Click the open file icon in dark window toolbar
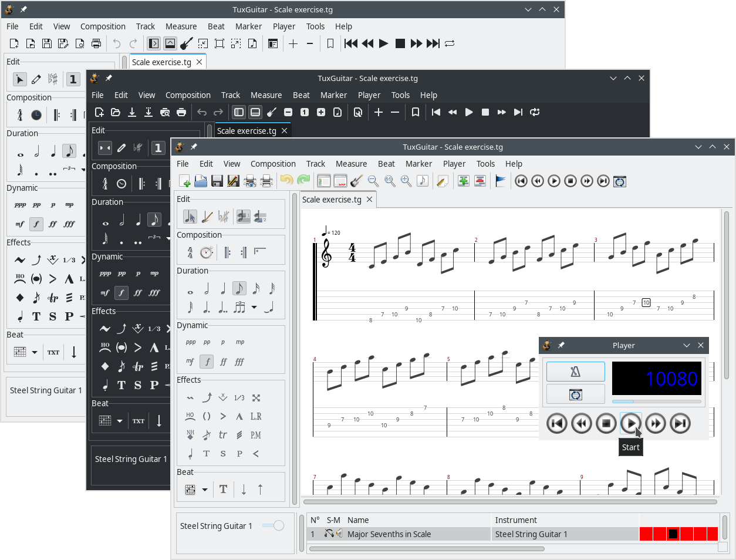736x560 pixels. click(116, 112)
